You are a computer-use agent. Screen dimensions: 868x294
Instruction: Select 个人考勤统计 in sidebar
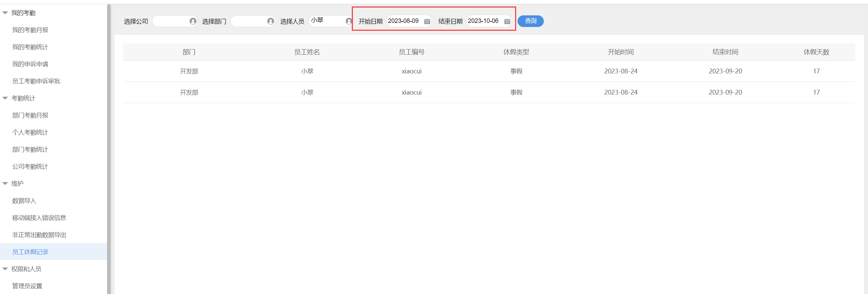pyautogui.click(x=30, y=132)
